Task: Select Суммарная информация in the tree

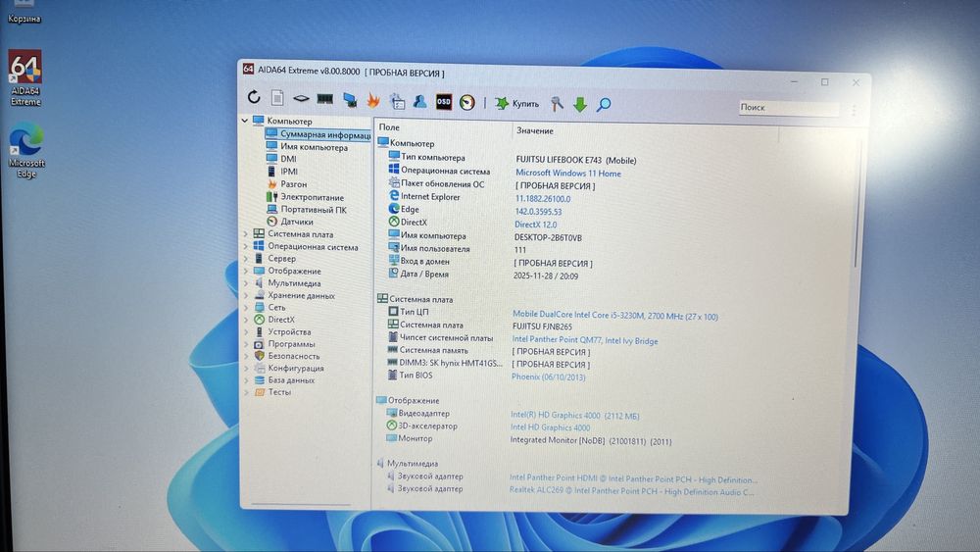Action: (x=318, y=133)
